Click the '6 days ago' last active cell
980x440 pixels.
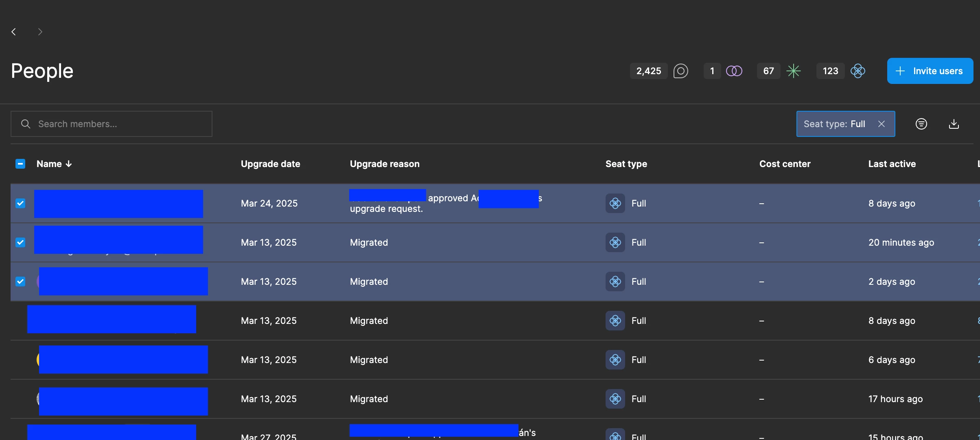892,360
